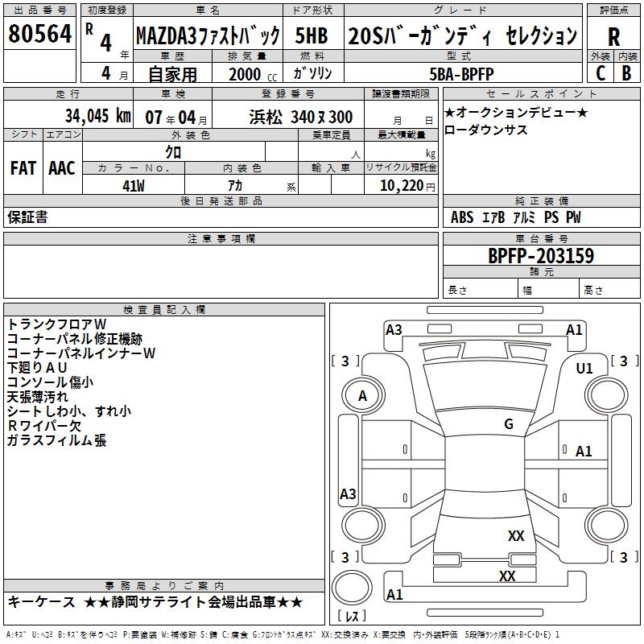Click the note シートしわ小、すれ小
The image size is (644, 644).
click(69, 411)
